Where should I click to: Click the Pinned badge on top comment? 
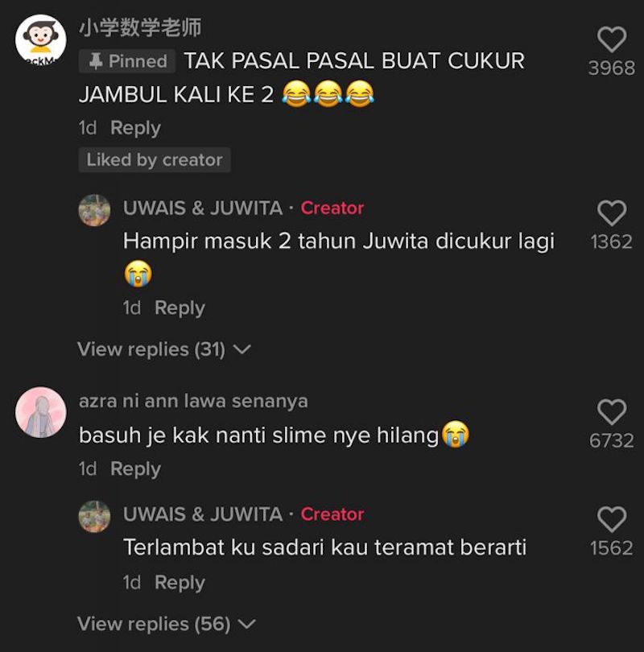point(127,61)
